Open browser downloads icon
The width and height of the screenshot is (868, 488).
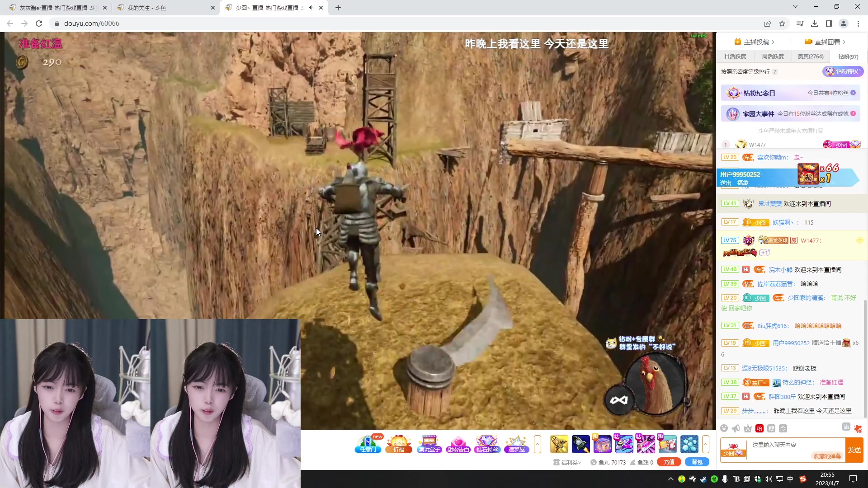pos(815,23)
